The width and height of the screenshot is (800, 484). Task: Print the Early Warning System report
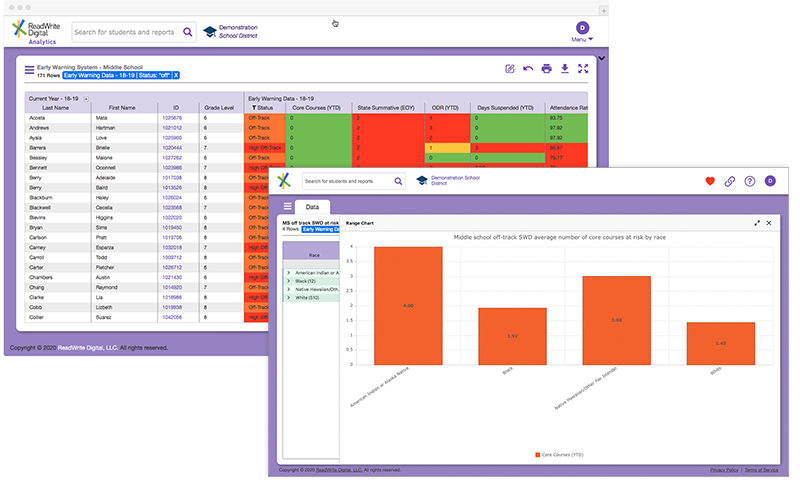[546, 69]
